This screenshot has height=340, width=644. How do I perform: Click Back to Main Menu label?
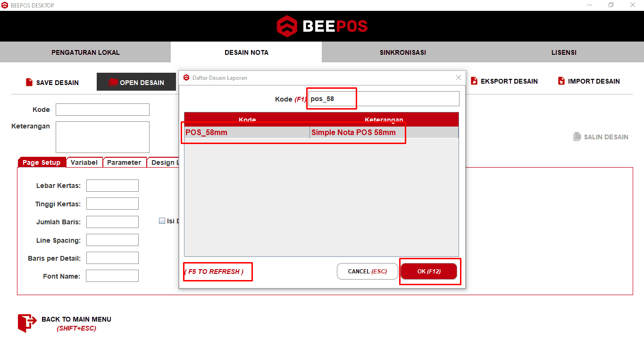tap(76, 319)
